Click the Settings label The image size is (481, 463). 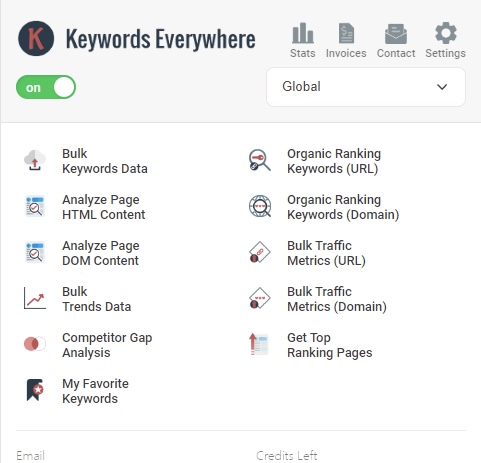pos(446,53)
